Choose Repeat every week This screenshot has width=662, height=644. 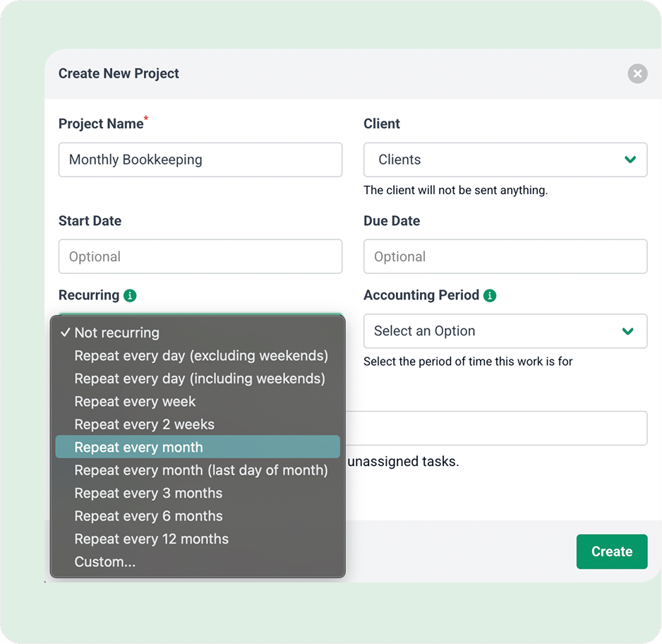(x=198, y=402)
